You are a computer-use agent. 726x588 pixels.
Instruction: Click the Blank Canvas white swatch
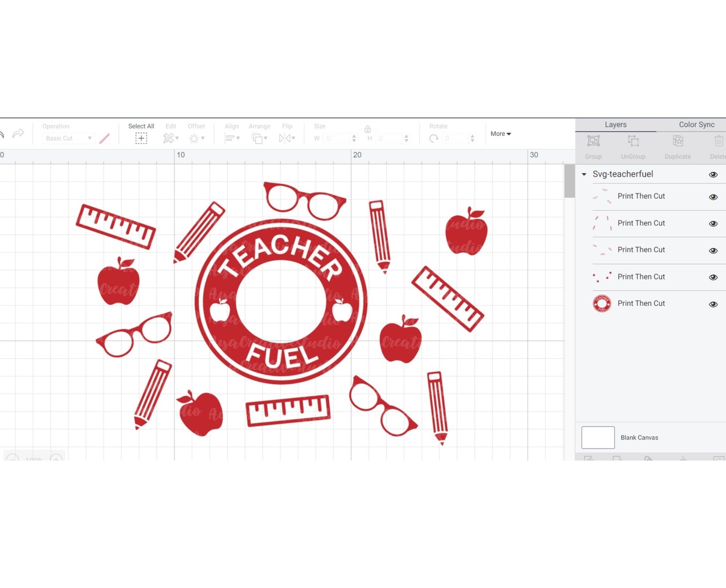598,438
